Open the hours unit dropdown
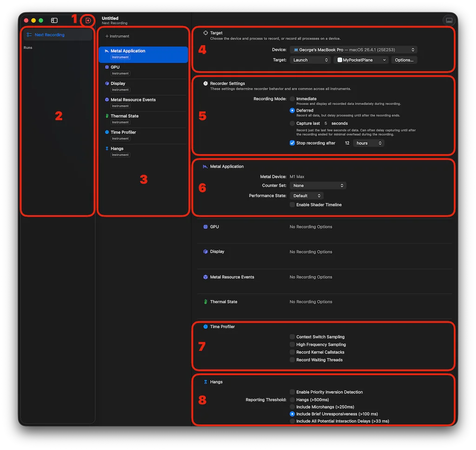The height and width of the screenshot is (450, 476). point(369,143)
